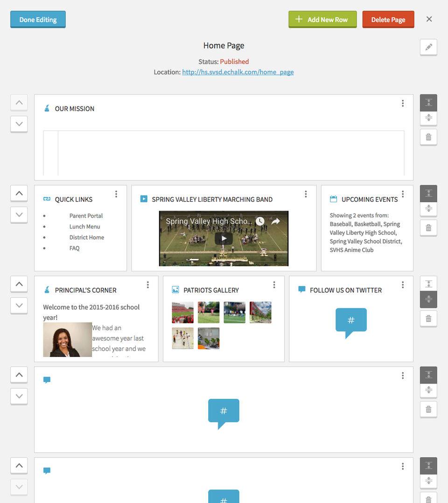Move the Quick Links row down
Screen dimensions: 448x503
(19, 215)
